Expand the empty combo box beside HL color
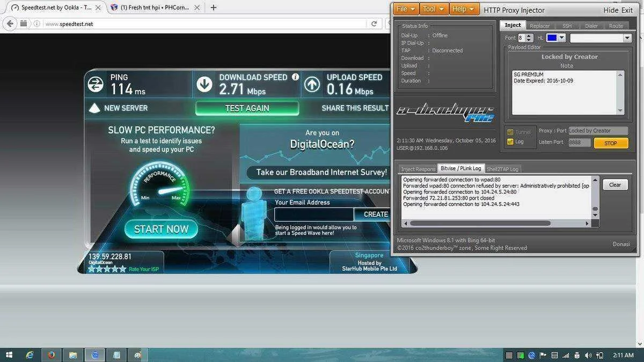Image resolution: width=644 pixels, height=362 pixels. click(627, 38)
